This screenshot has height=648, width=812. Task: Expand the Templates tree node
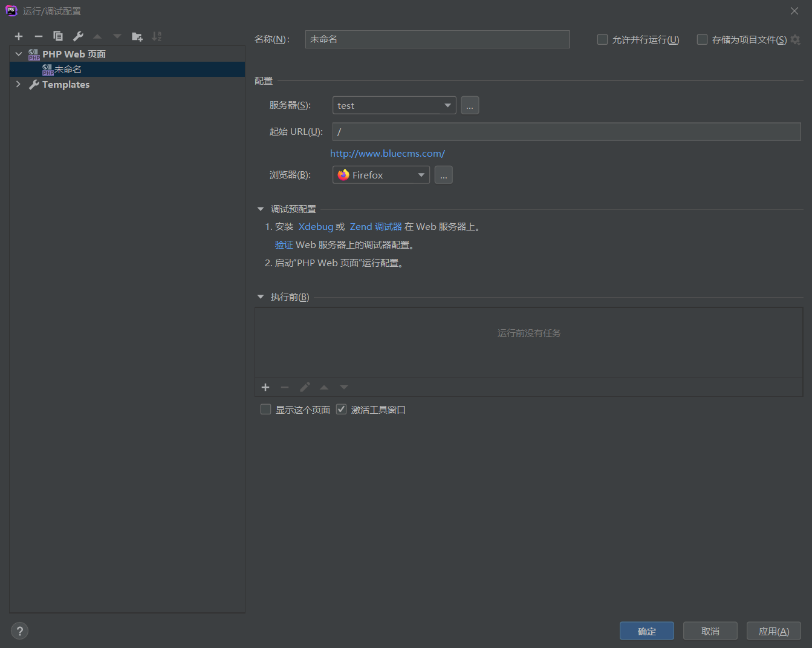(19, 84)
